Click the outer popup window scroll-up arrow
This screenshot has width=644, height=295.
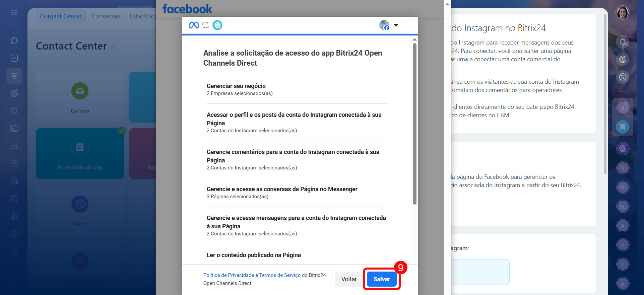click(x=447, y=4)
